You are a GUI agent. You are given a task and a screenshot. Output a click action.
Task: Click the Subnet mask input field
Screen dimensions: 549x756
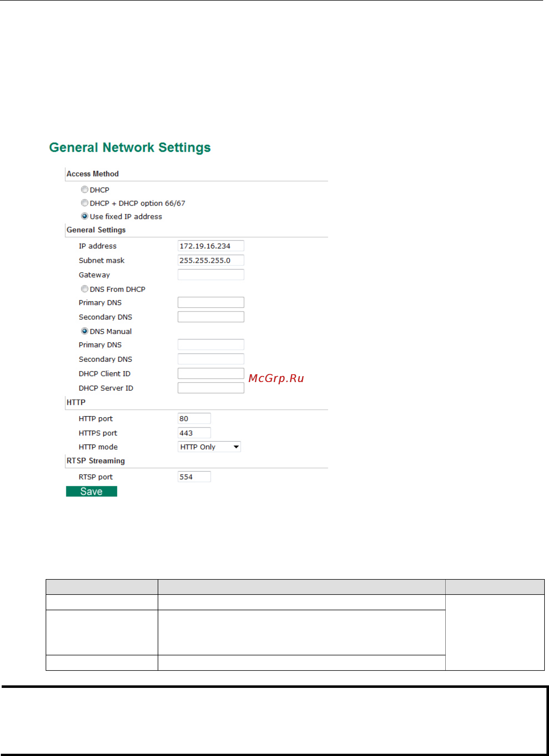pos(211,260)
